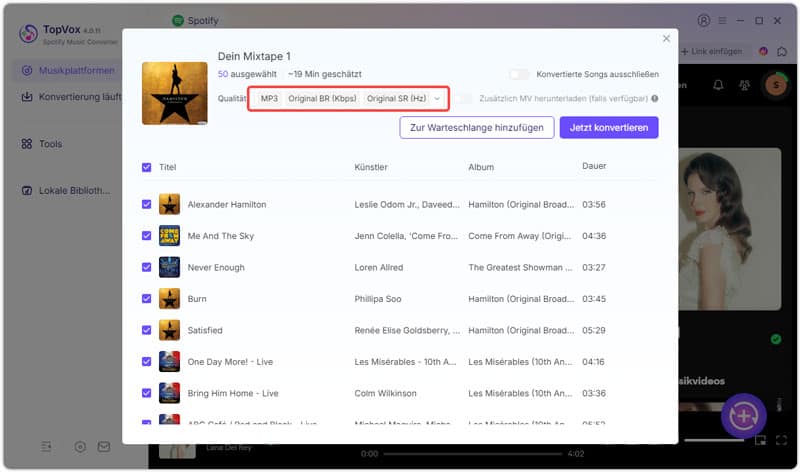Toggle the select-all Titel checkbox

146,167
